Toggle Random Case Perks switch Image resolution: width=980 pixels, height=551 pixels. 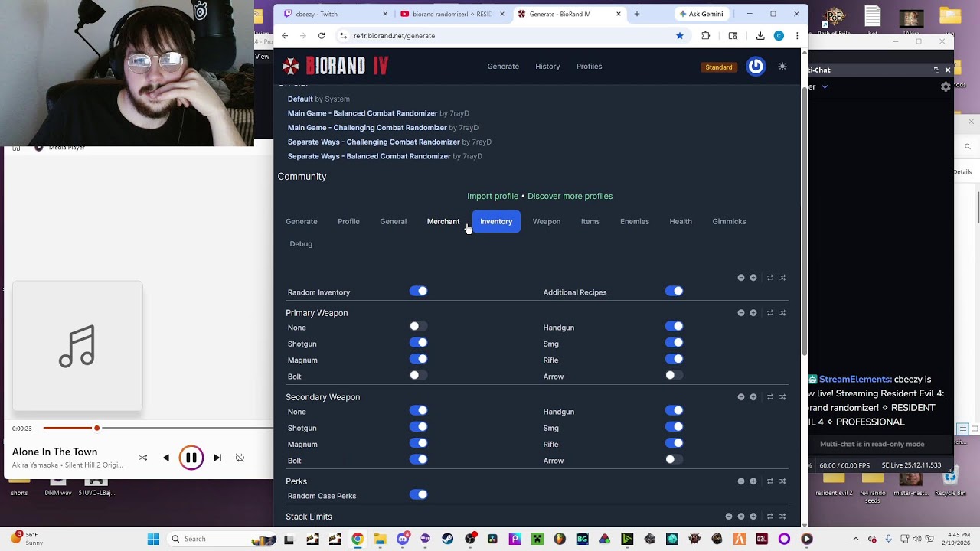tap(418, 494)
